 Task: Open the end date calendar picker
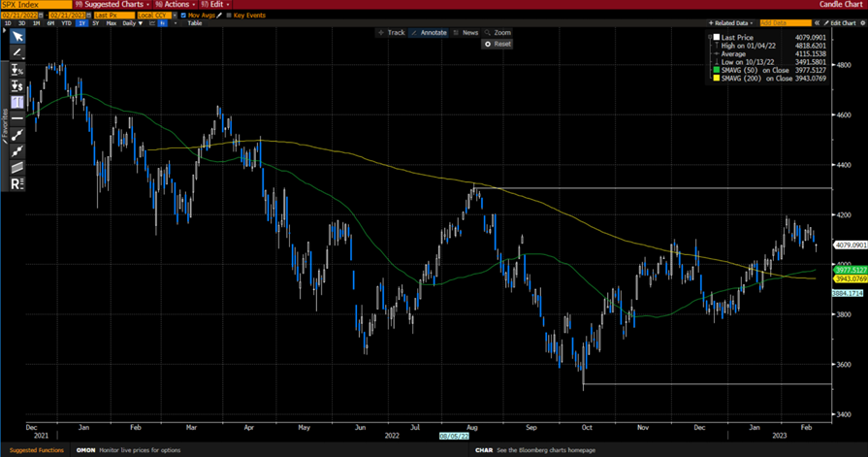88,16
